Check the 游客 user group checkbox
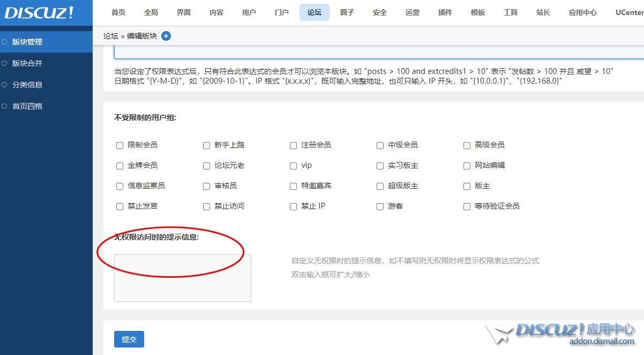The height and width of the screenshot is (355, 644). [380, 206]
